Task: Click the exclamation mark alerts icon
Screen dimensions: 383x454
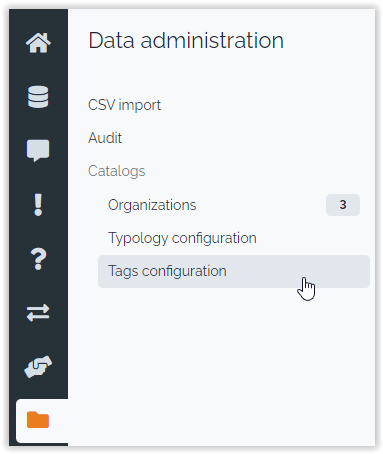Action: click(x=38, y=205)
